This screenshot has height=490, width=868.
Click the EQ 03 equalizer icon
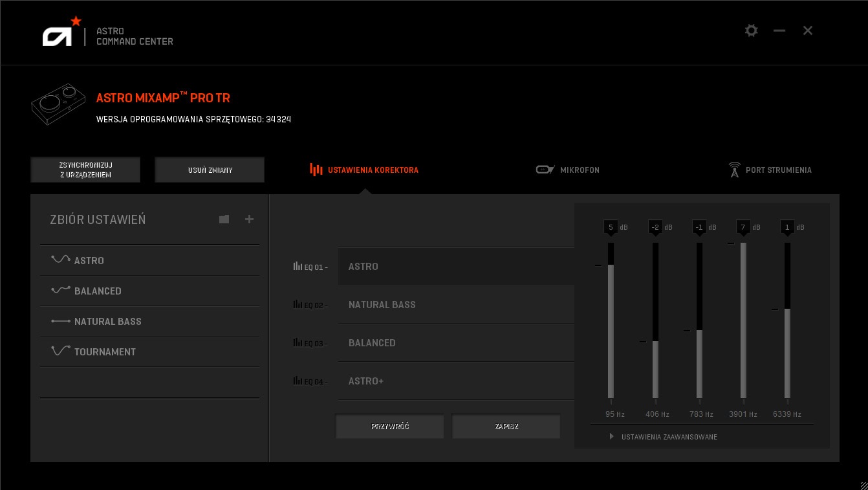click(298, 342)
